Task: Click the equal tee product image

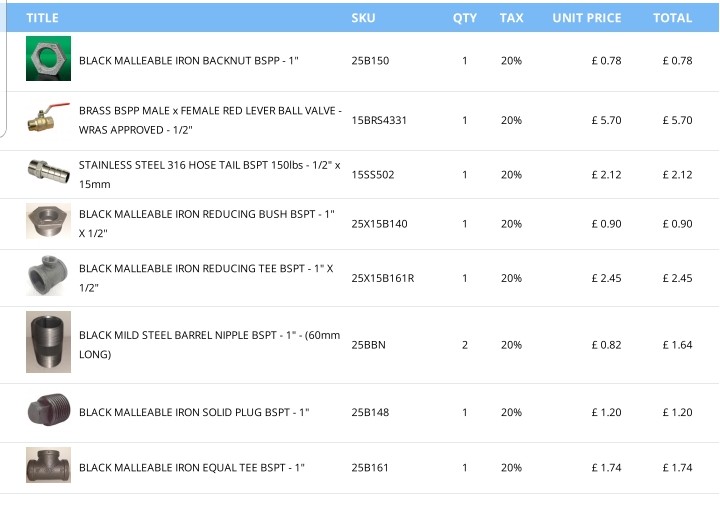Action: [x=48, y=465]
